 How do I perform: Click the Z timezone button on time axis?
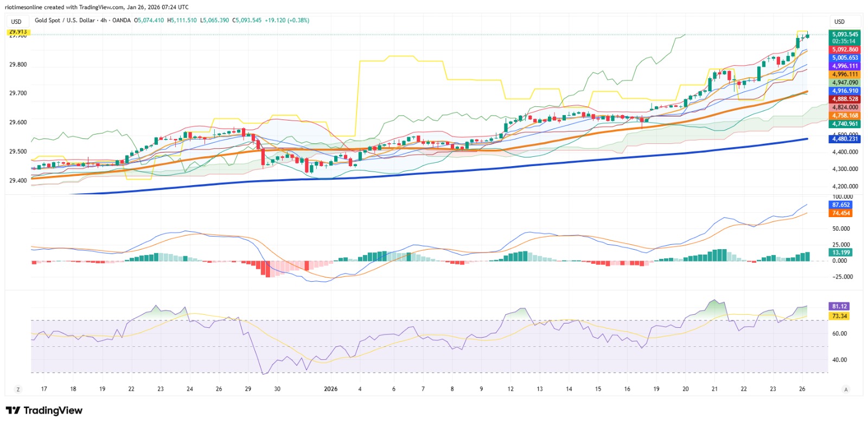18,389
